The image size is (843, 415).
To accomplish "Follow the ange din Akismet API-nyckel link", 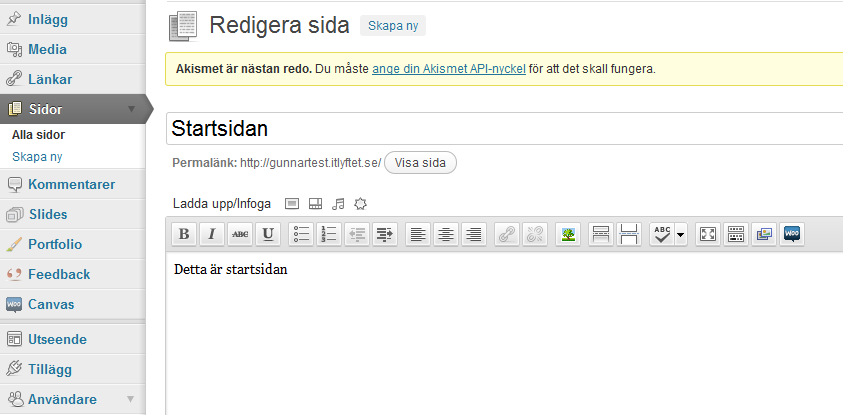I will (x=449, y=69).
